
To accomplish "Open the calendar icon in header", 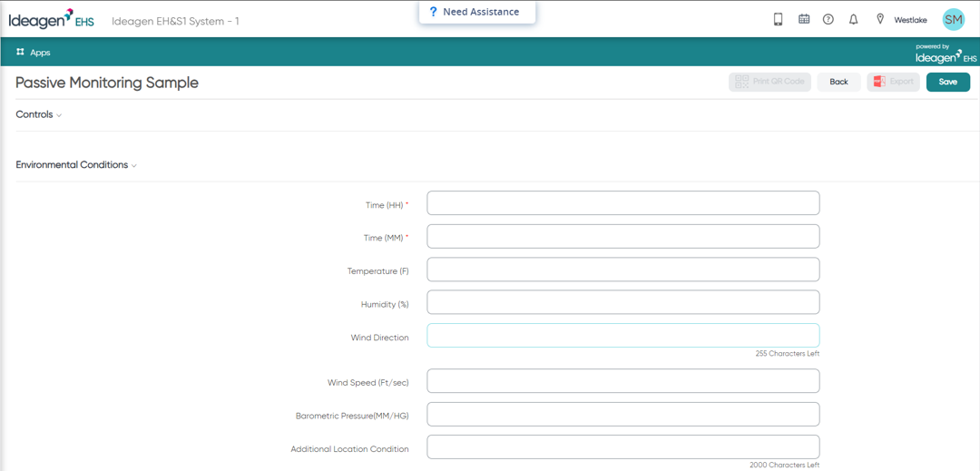I will pyautogui.click(x=804, y=19).
